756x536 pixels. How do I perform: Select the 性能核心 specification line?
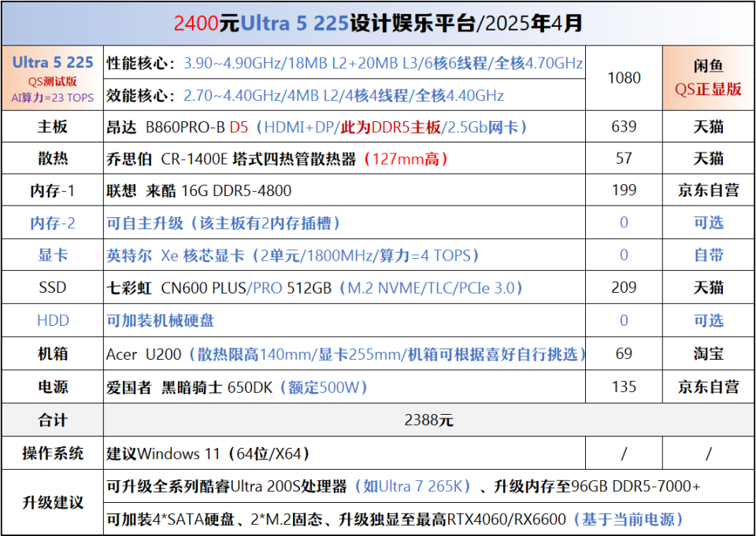point(345,63)
